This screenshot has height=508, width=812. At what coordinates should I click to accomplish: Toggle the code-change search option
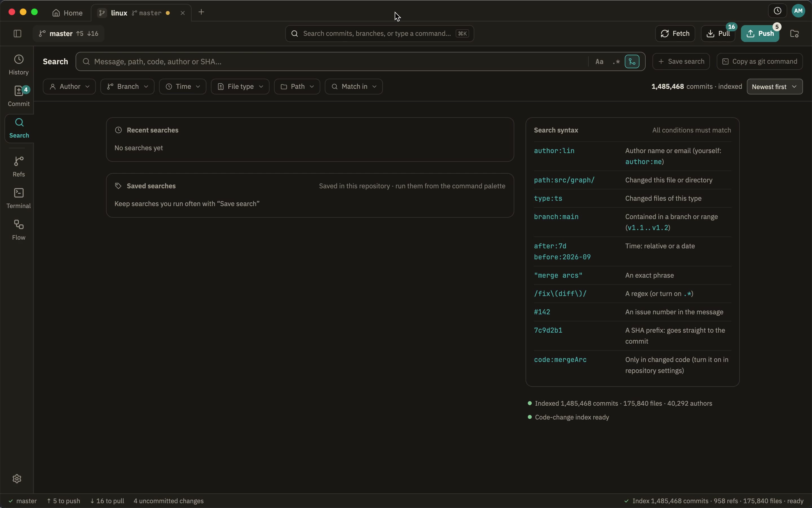pos(632,61)
